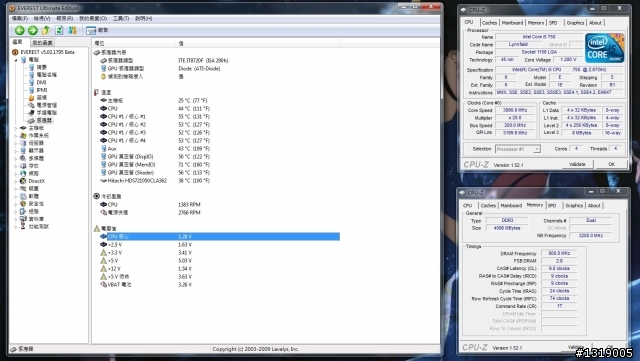Screen dimensions: 640x361
Task: Click the two-people icon in EVEREST toolbar
Action: click(x=72, y=30)
